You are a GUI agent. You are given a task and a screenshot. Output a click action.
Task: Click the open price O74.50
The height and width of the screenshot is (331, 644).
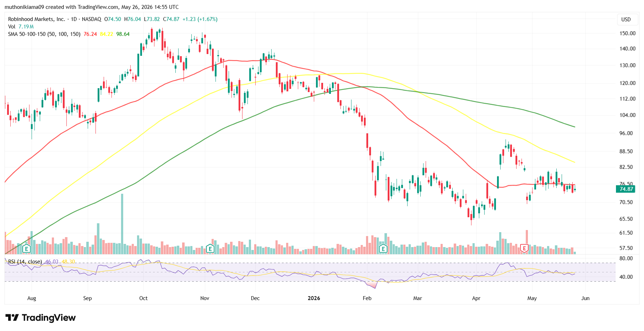tap(113, 19)
